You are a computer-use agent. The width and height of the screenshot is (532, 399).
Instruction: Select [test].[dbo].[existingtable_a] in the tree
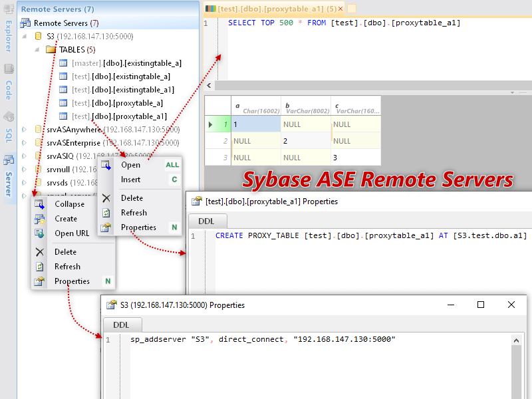pos(121,76)
